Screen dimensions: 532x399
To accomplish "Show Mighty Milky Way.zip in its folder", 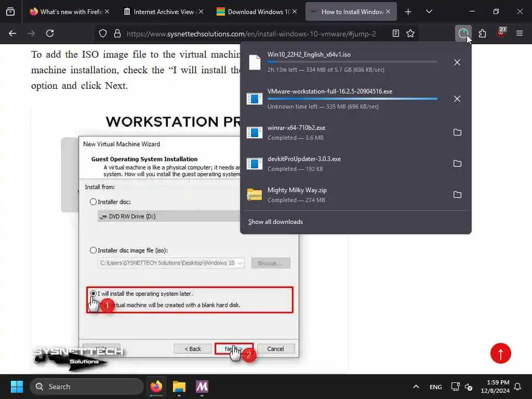I will [457, 195].
